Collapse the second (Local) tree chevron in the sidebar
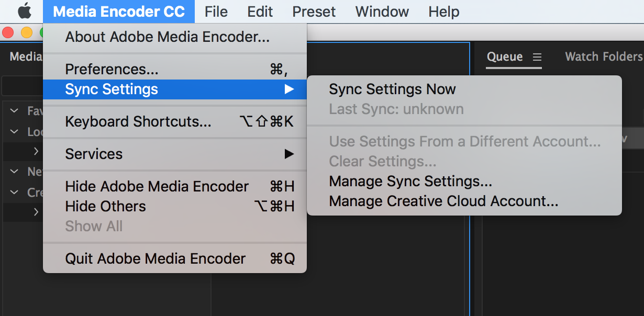The width and height of the screenshot is (644, 316). coord(15,131)
